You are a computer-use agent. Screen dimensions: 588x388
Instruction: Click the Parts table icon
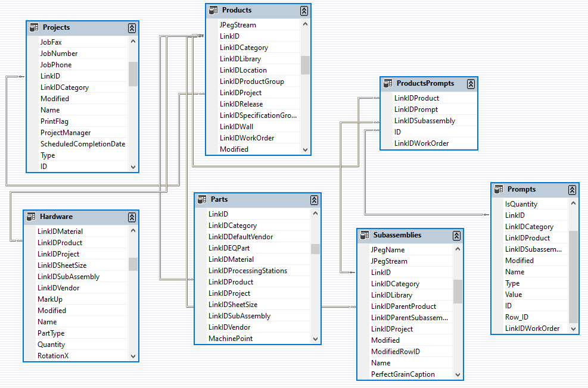[x=202, y=199]
